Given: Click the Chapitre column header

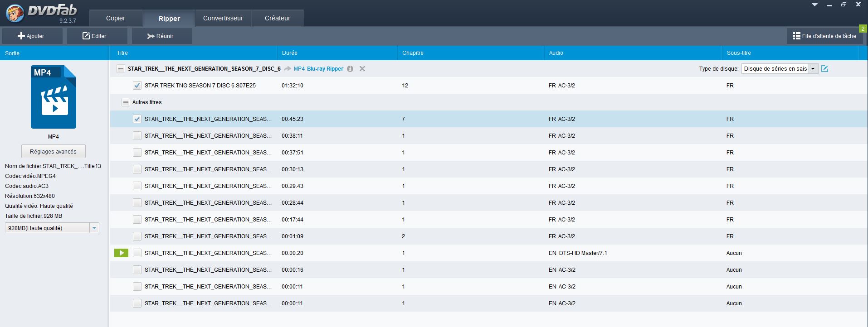Looking at the screenshot, I should 470,53.
